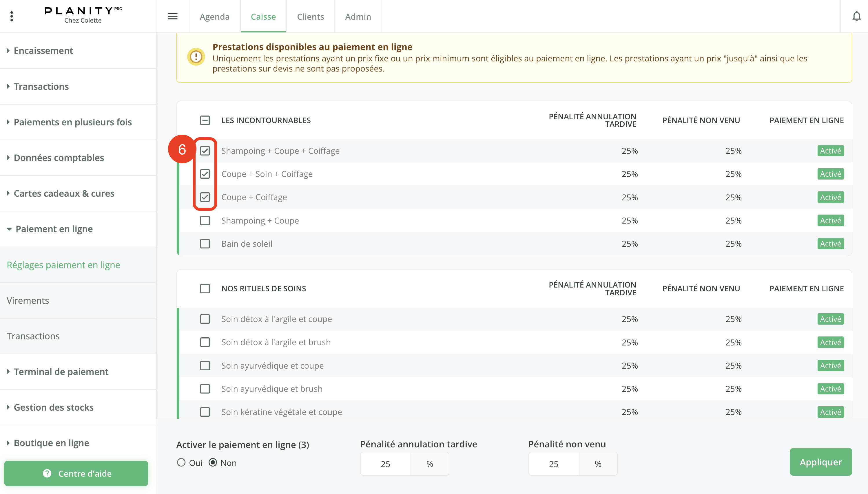Uncheck Coupe + Soin + Coiffage checkbox

205,174
